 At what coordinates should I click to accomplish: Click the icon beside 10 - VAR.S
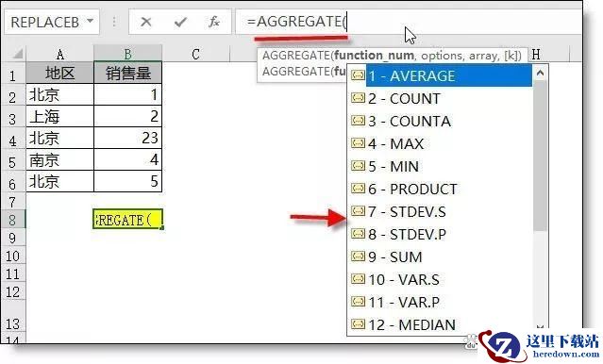click(358, 279)
